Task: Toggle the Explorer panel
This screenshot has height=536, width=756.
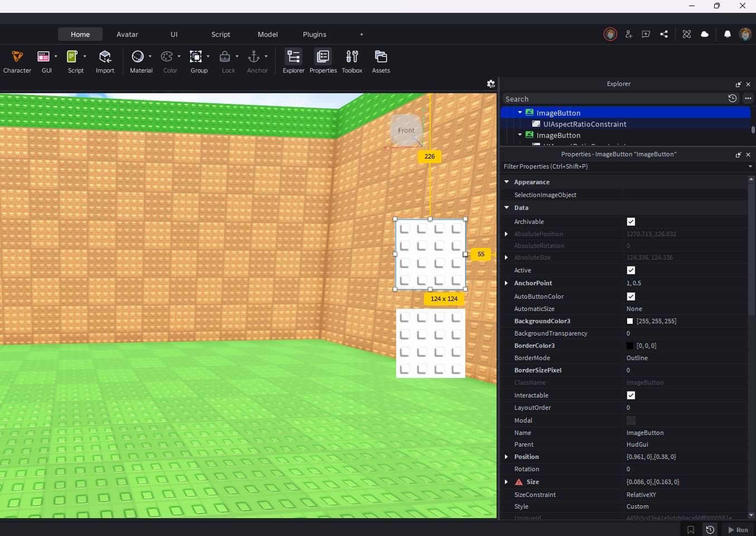Action: click(293, 61)
